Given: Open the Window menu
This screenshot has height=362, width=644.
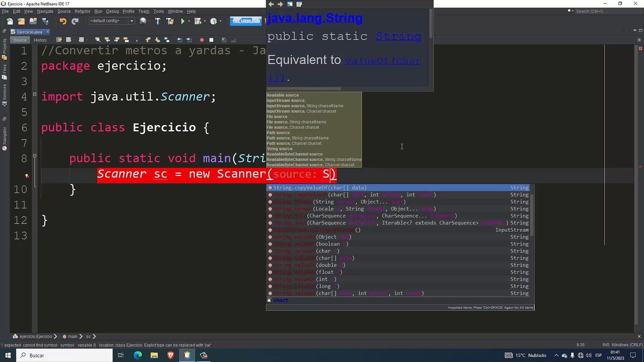Looking at the screenshot, I should point(175,11).
